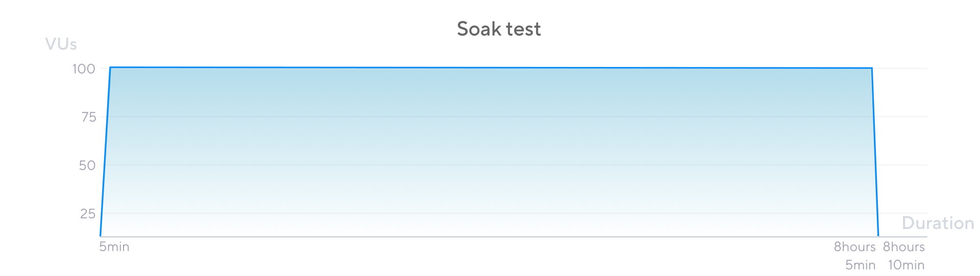Click the "Duration" x-axis label

coord(938,223)
